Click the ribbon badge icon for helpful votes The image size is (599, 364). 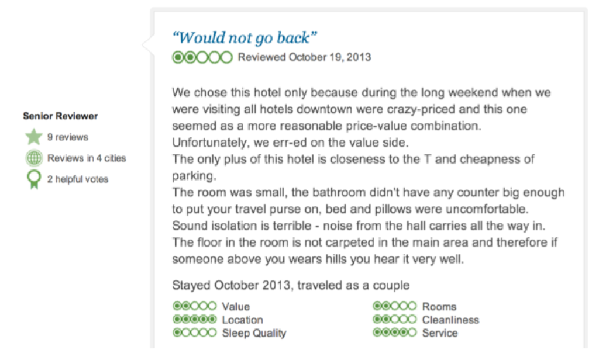coord(34,179)
